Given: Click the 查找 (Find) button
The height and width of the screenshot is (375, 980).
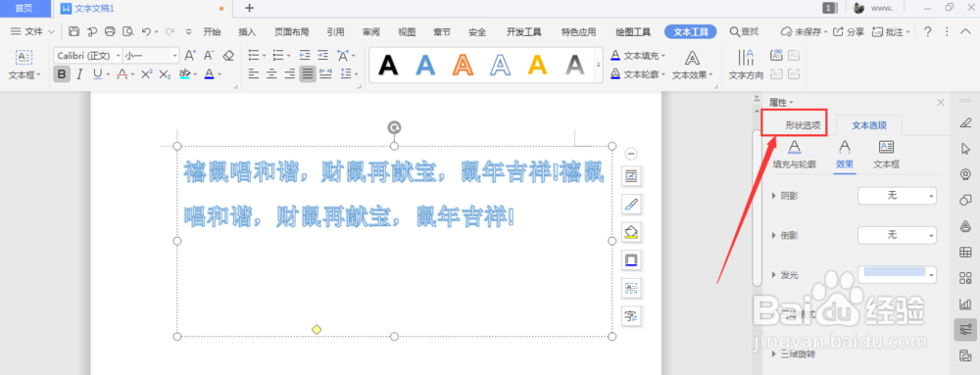Looking at the screenshot, I should [745, 32].
